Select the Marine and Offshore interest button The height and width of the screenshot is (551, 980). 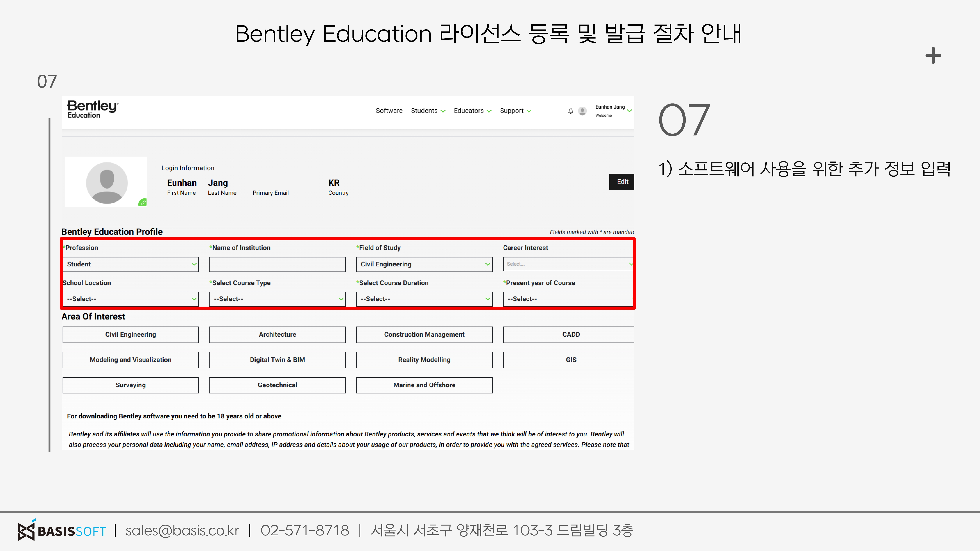pos(424,385)
